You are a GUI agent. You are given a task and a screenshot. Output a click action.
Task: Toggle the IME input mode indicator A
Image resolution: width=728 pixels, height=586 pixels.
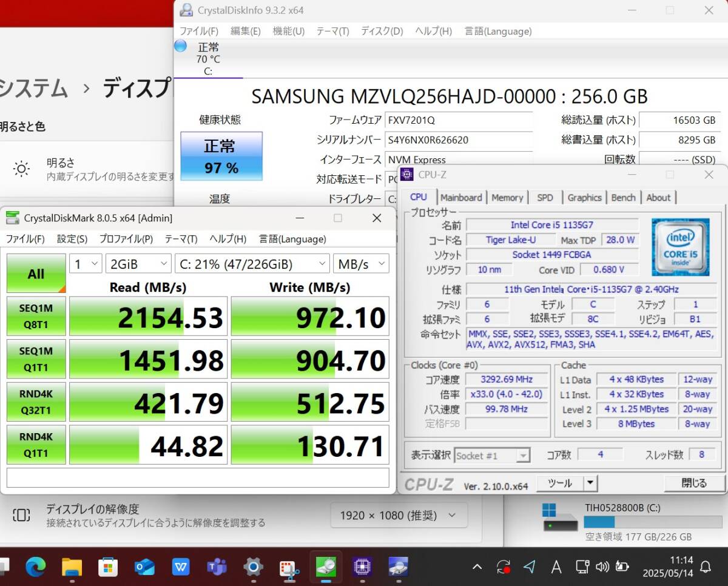click(x=556, y=567)
